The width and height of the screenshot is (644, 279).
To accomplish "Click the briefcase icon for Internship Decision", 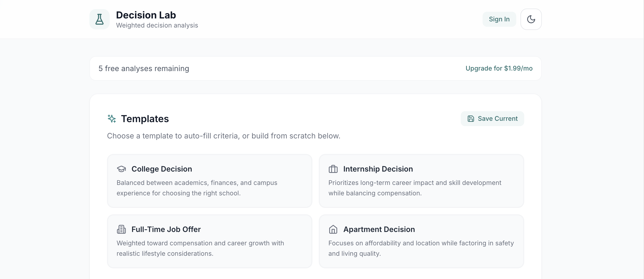I will click(x=333, y=169).
